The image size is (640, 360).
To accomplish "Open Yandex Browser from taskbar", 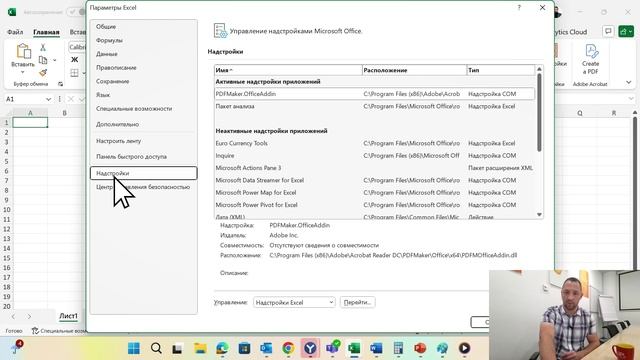I will tap(310, 348).
